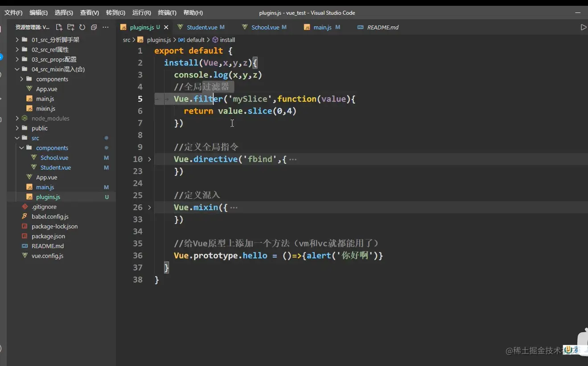Open the 帮助(H) menu
This screenshot has height=366, width=588.
point(193,12)
